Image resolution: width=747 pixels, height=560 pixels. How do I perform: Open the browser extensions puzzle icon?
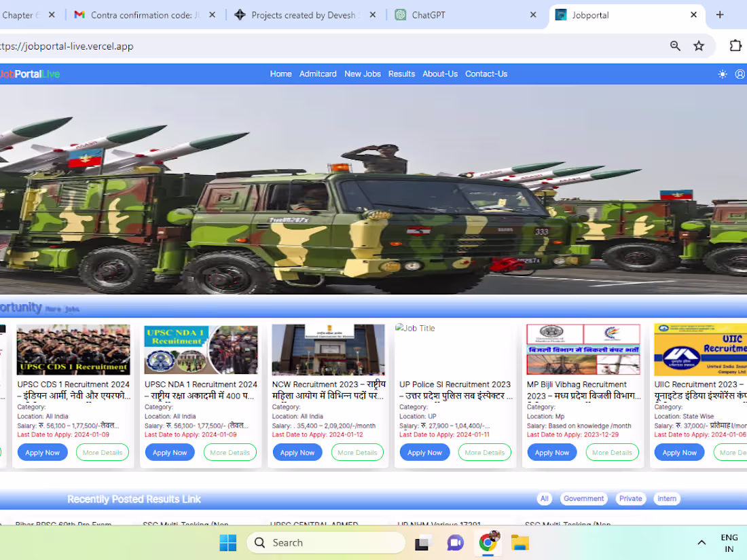coord(735,45)
